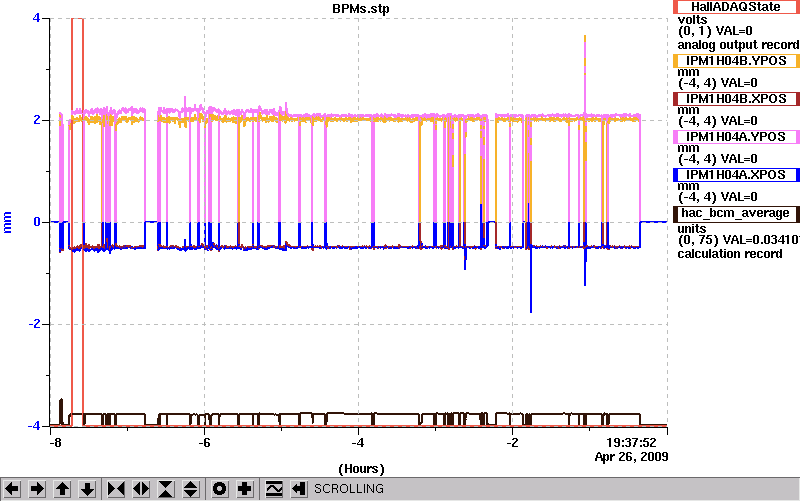Click the 19:37:52 timestamp on the time axis

click(x=631, y=442)
